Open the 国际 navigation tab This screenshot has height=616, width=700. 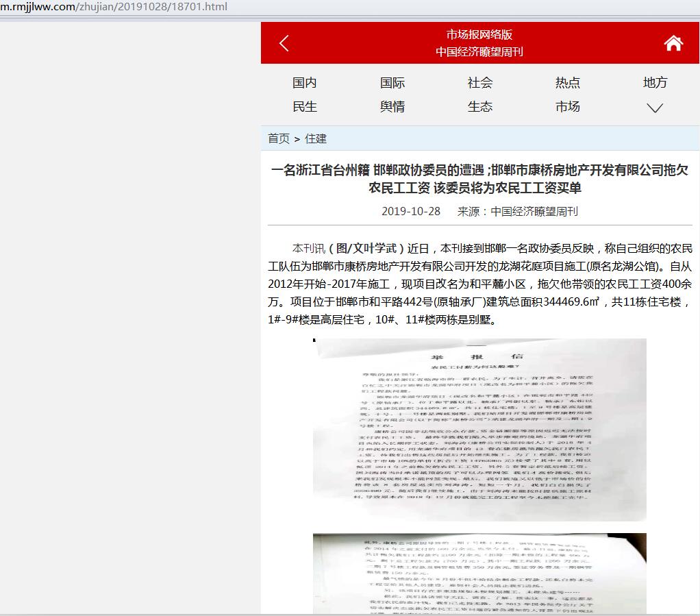click(392, 83)
